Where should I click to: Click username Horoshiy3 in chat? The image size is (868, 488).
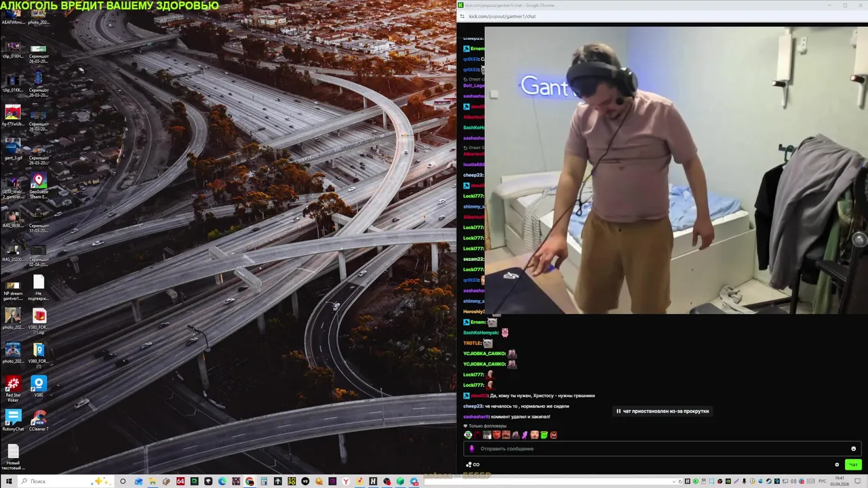click(474, 311)
